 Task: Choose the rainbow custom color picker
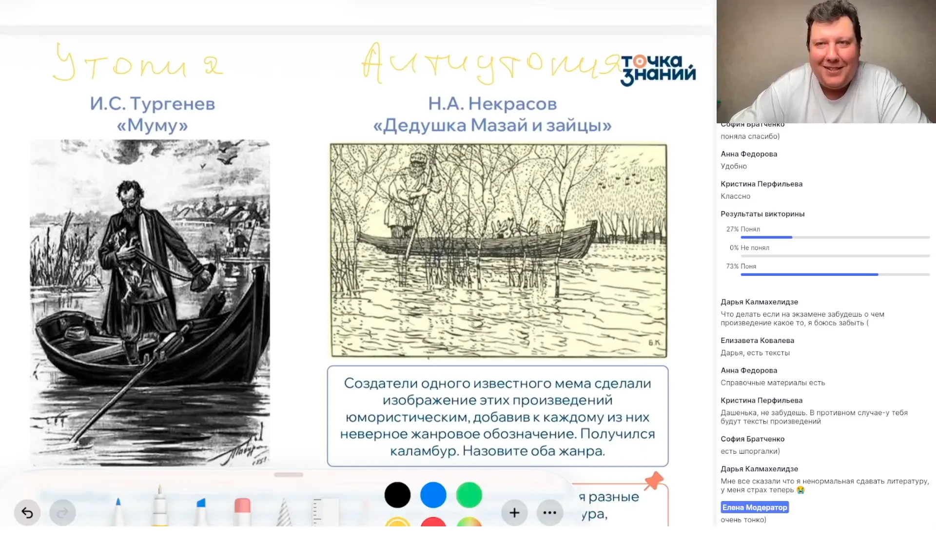click(469, 524)
